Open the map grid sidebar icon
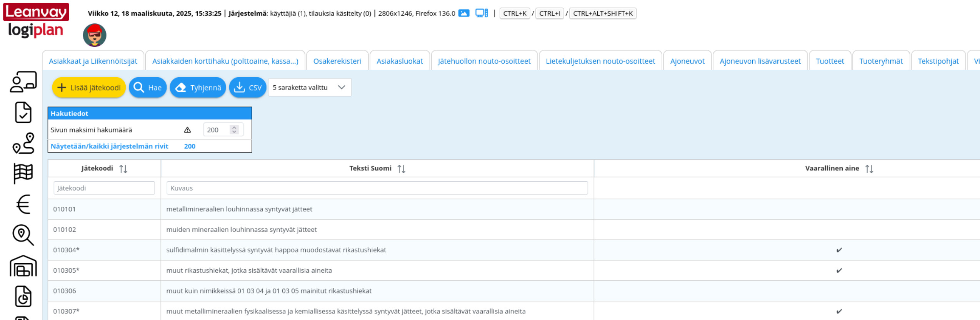Viewport: 980px width, 320px height. click(x=23, y=173)
